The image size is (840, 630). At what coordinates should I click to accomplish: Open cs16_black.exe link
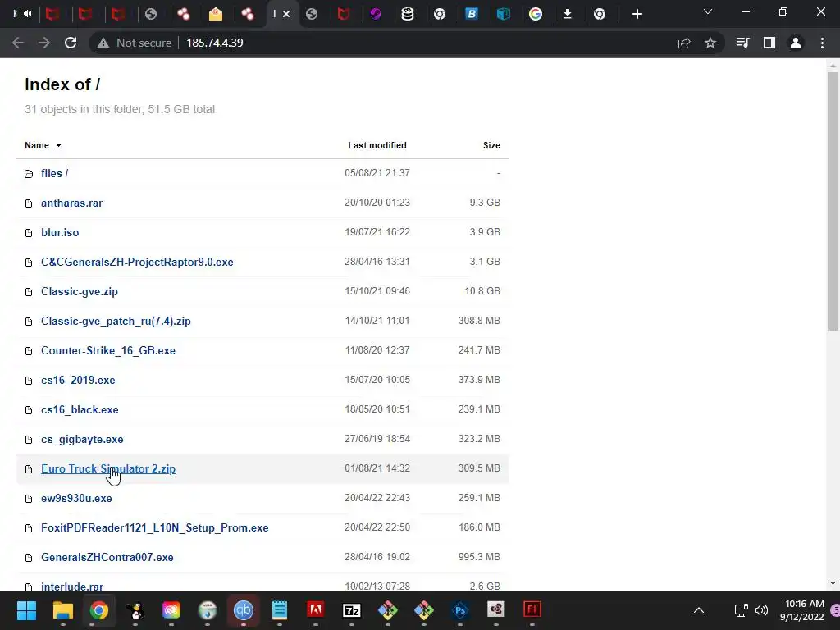pyautogui.click(x=80, y=409)
